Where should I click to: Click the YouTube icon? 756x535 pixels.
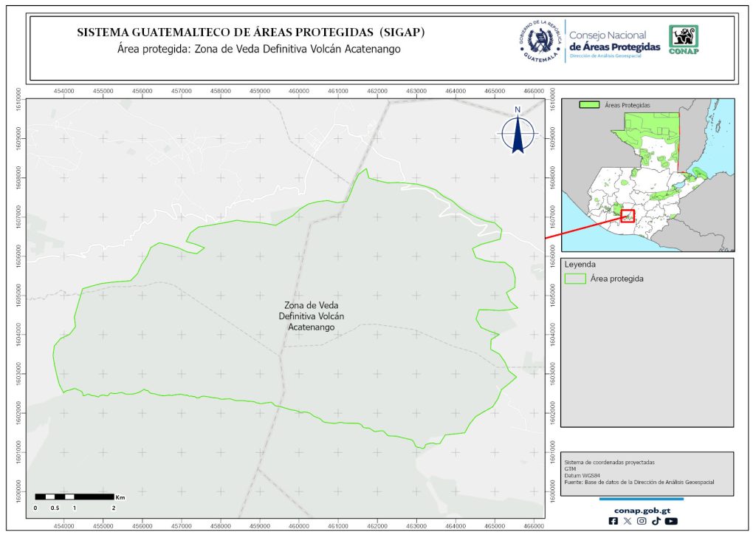click(670, 521)
